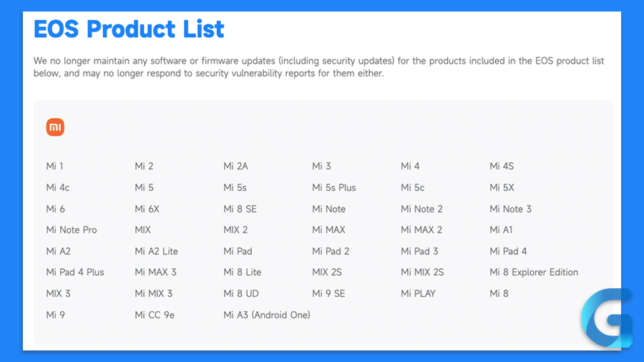Click Mi A3 (Android One)
This screenshot has height=362, width=644.
(x=267, y=315)
